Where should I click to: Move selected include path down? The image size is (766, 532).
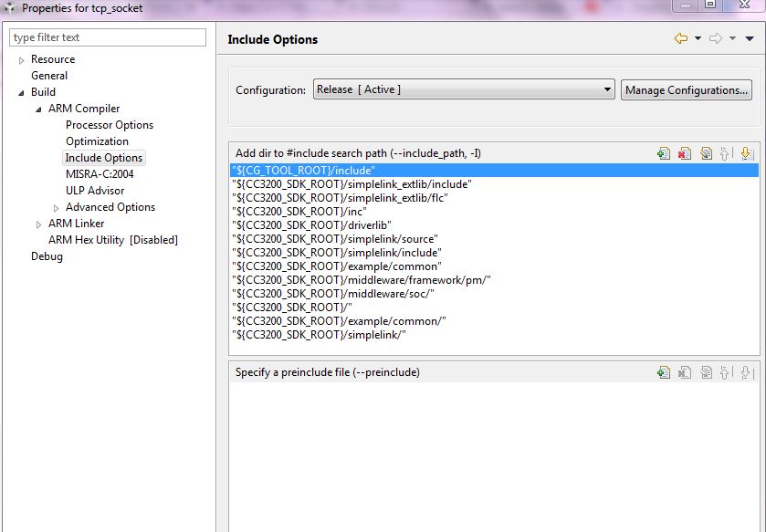coord(746,153)
